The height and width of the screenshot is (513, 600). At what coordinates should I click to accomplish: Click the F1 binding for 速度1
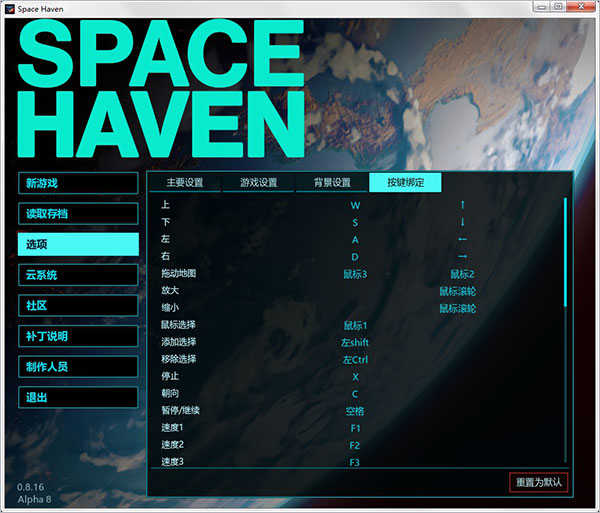click(x=355, y=428)
